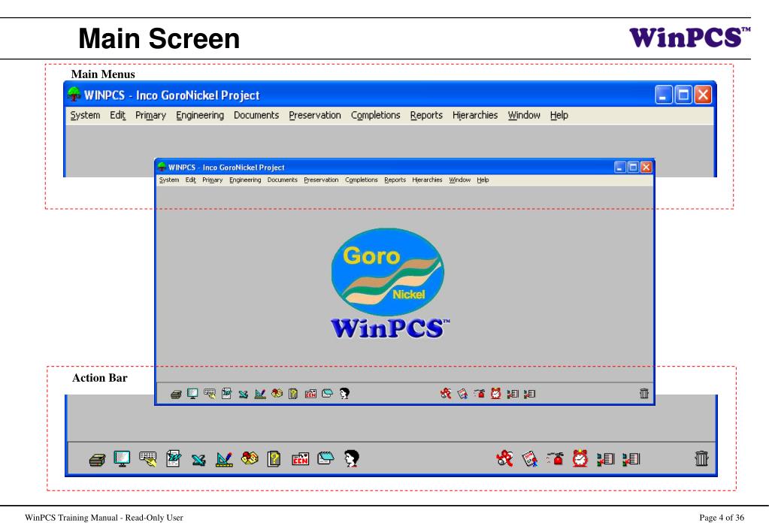Click the monitor screen icon in enlarged Action Bar
Image resolution: width=769 pixels, height=532 pixels.
point(122,458)
